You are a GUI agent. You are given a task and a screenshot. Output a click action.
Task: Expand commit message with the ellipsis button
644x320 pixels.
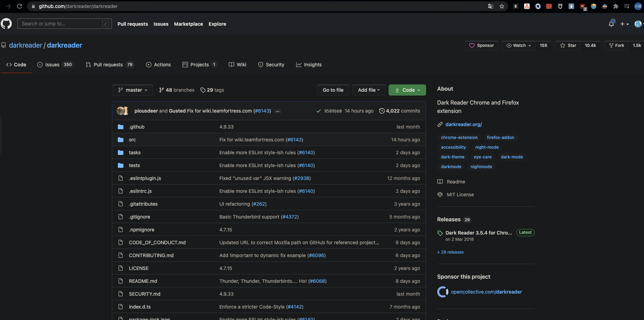pos(277,111)
